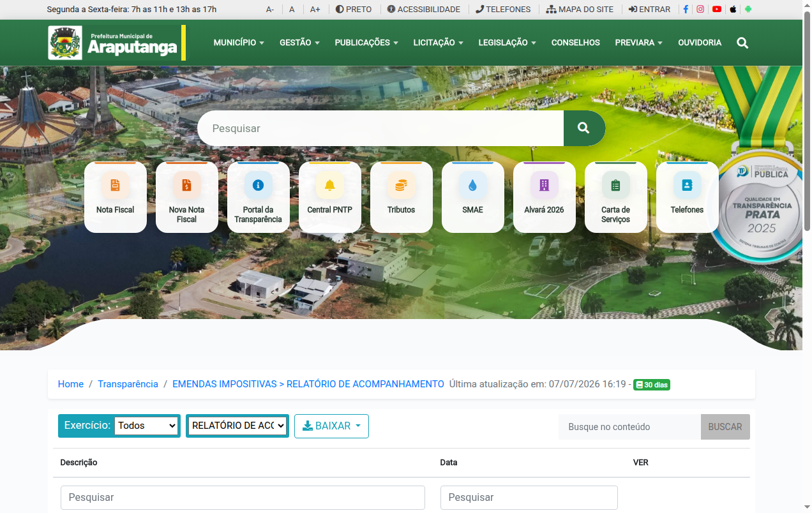Go to Home breadcrumb
Image resolution: width=812 pixels, height=513 pixels.
tap(71, 384)
